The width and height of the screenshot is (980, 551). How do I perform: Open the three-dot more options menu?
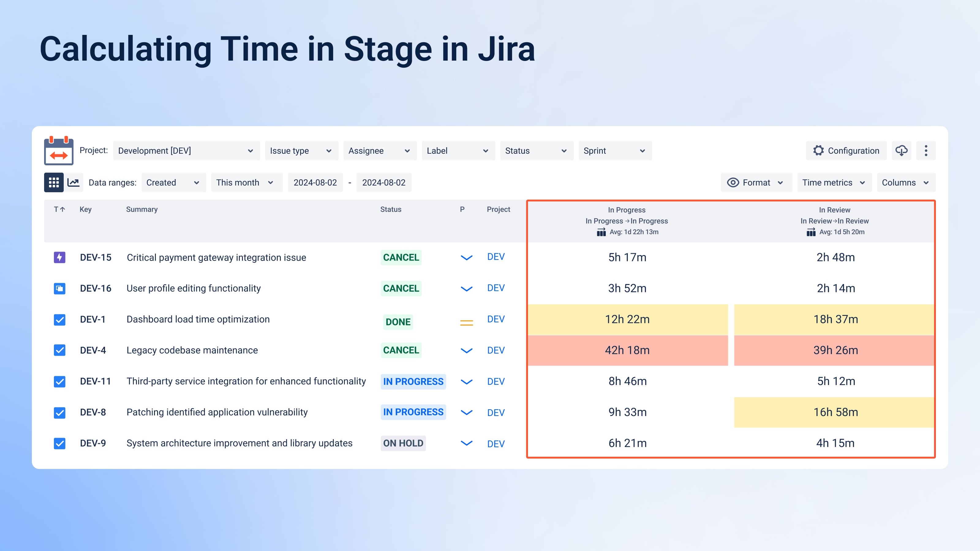(926, 151)
